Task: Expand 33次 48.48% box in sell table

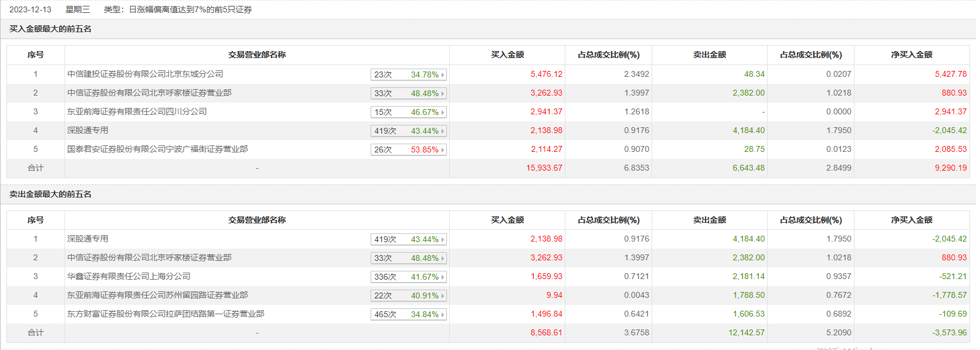Action: (409, 258)
